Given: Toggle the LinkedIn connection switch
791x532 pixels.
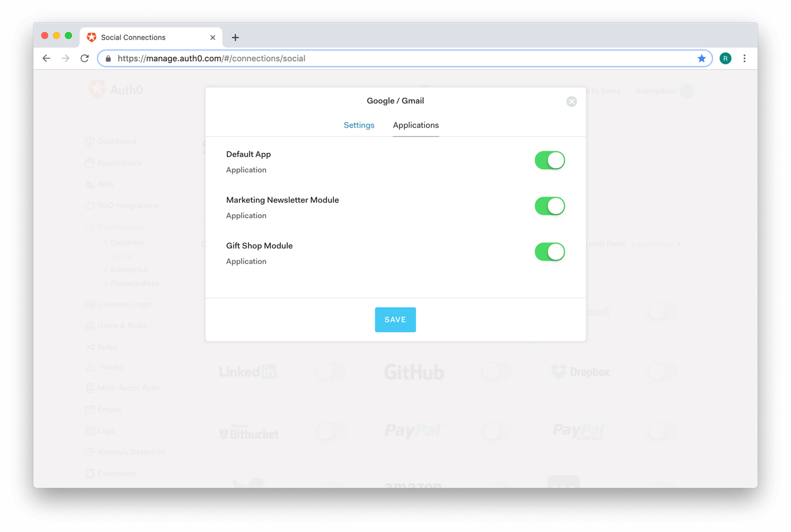Looking at the screenshot, I should click(331, 372).
